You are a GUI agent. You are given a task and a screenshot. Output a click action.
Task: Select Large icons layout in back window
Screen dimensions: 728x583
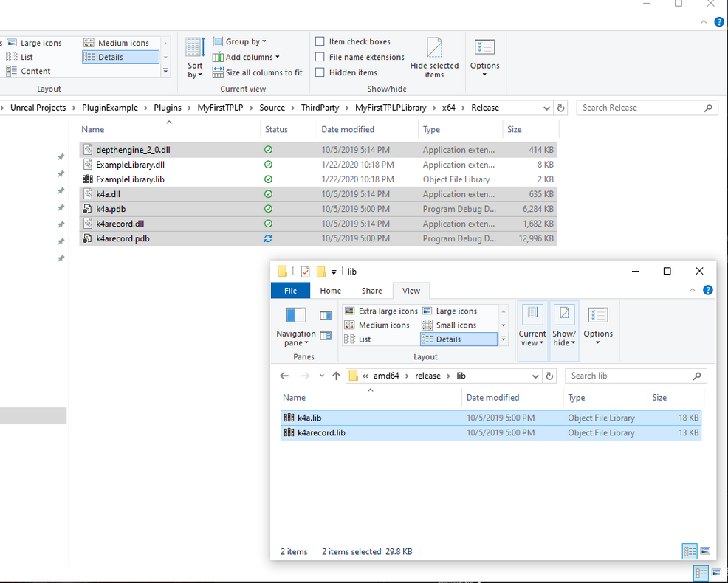35,43
